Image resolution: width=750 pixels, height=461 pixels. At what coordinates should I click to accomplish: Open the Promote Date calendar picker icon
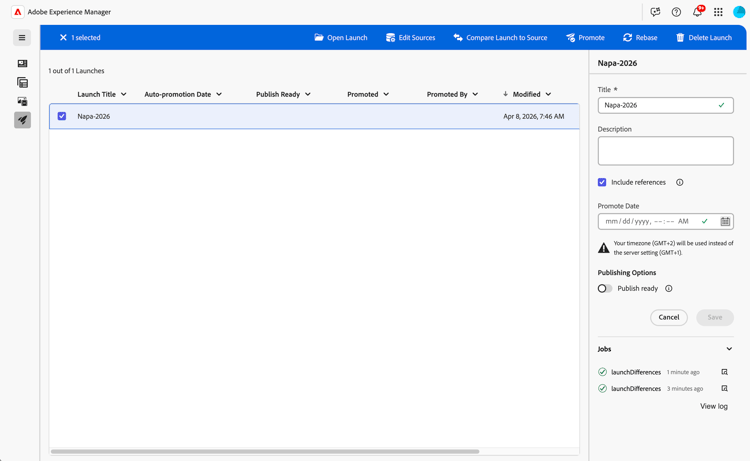[x=725, y=221]
